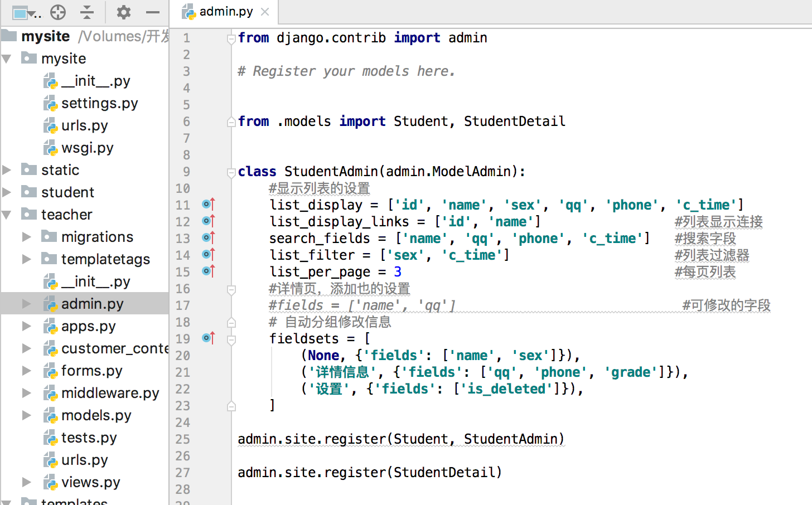Click the override gutter icon beside list_filter line
812x505 pixels.
[209, 255]
